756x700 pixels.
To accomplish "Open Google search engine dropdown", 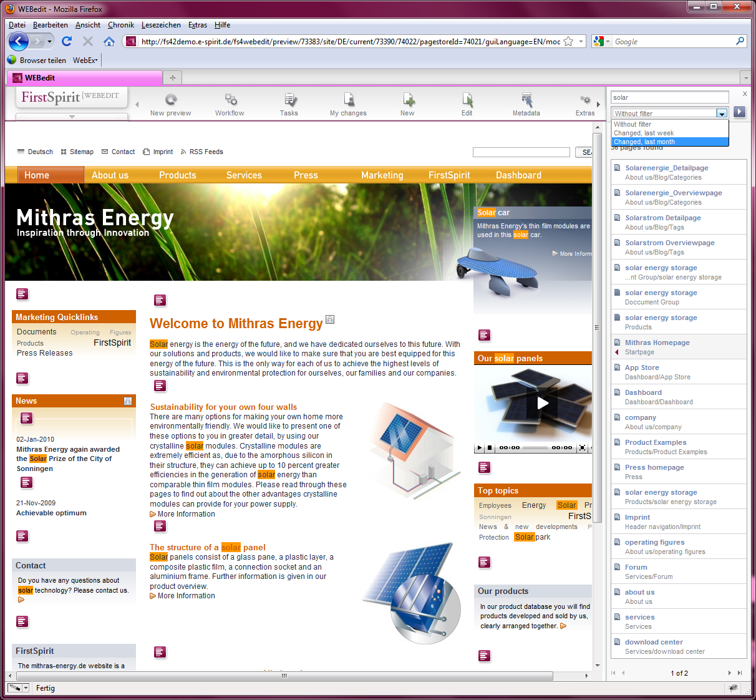I will pos(603,41).
